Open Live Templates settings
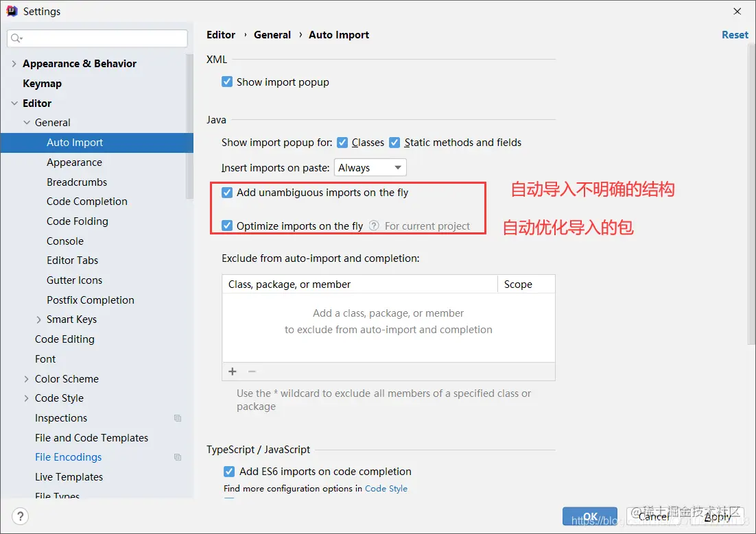Screen dimensions: 756x534 coord(69,477)
